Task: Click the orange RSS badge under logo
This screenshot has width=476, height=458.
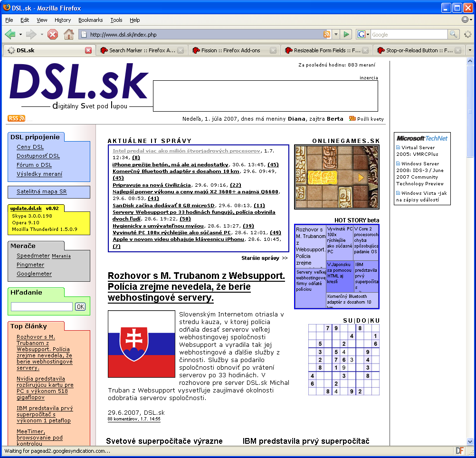Action: [x=16, y=118]
